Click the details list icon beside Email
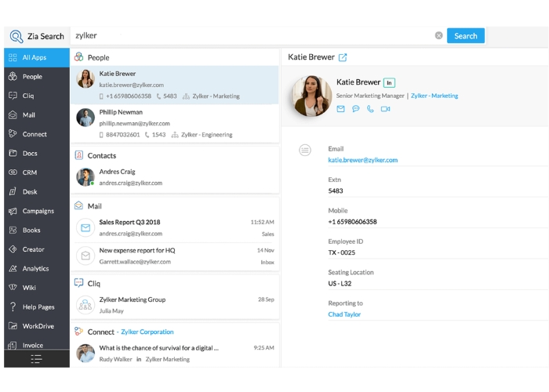 tap(305, 151)
